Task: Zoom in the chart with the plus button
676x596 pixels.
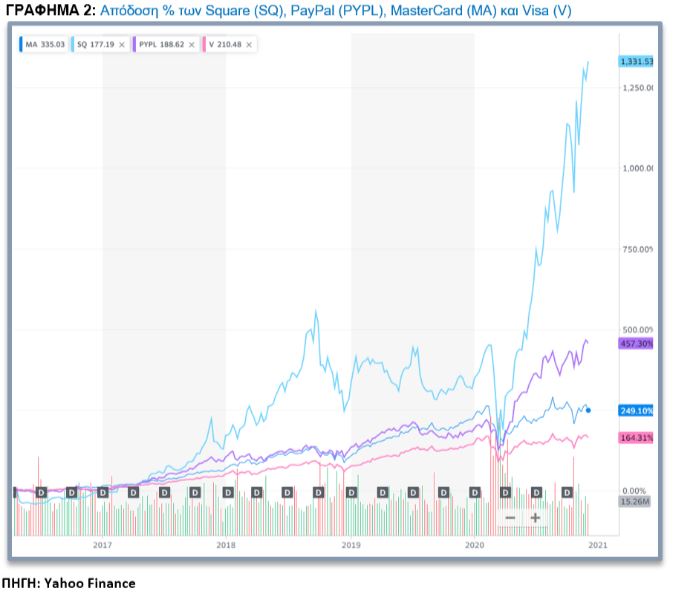Action: pyautogui.click(x=535, y=518)
